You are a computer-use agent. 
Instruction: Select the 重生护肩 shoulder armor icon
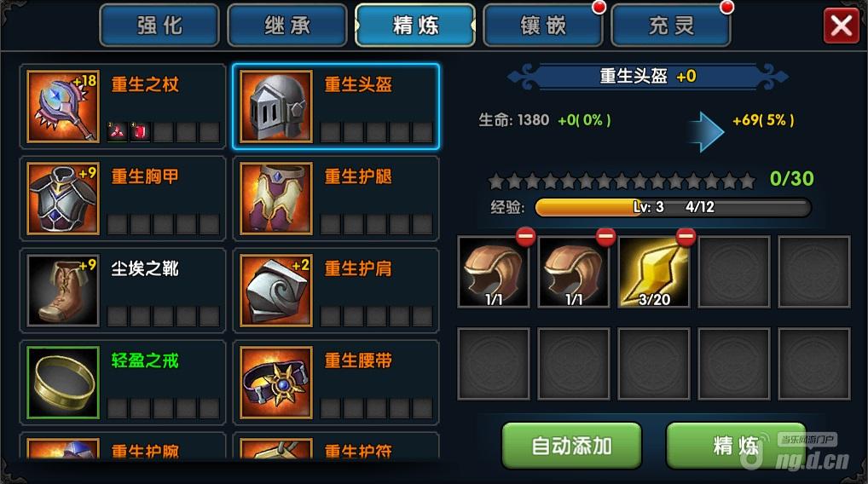point(276,291)
